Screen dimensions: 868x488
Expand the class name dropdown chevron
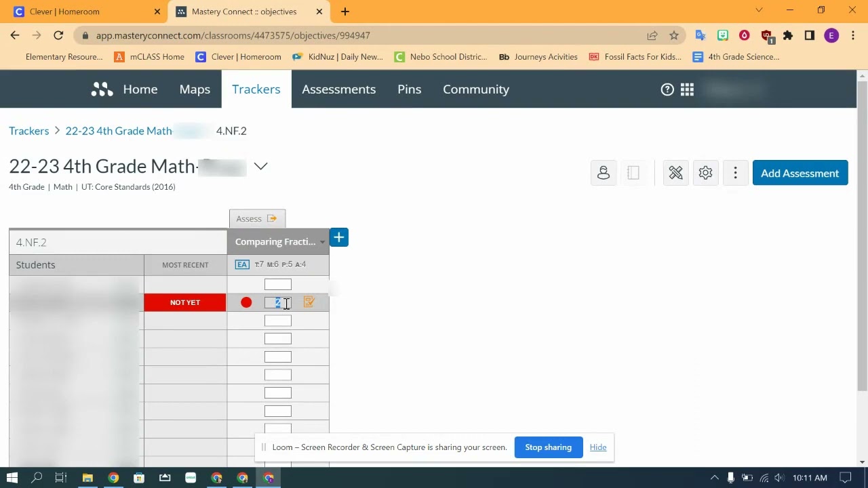pos(260,167)
